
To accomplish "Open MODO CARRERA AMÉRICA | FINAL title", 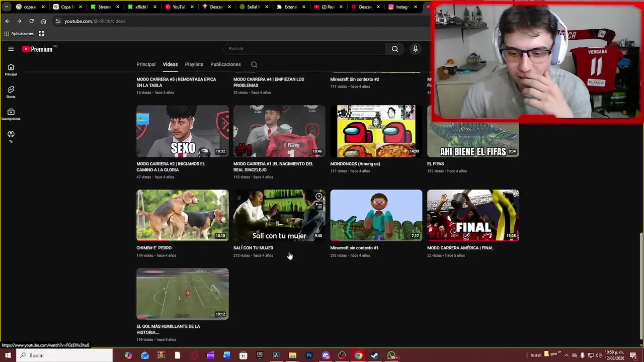I will [x=460, y=248].
